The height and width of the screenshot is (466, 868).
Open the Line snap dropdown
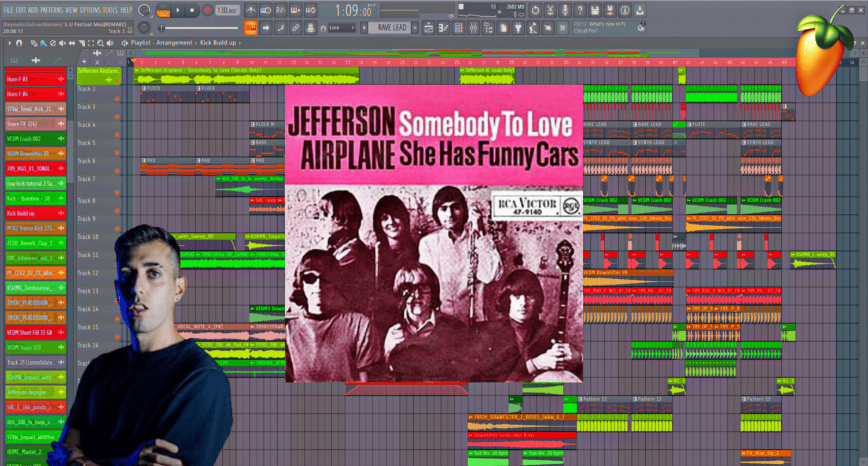(x=341, y=28)
